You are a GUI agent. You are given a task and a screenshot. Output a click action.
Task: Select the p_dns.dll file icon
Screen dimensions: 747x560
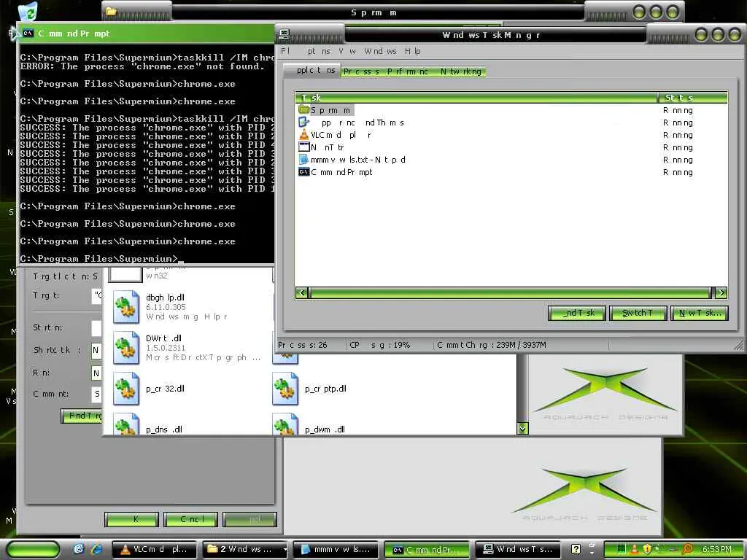tap(126, 424)
